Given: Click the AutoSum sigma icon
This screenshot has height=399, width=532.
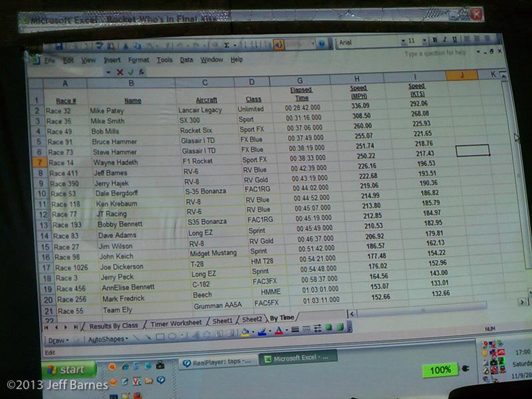Looking at the screenshot, I should [227, 45].
